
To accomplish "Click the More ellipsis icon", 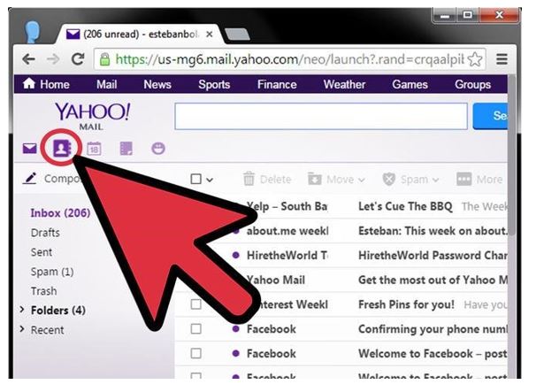I will [464, 179].
